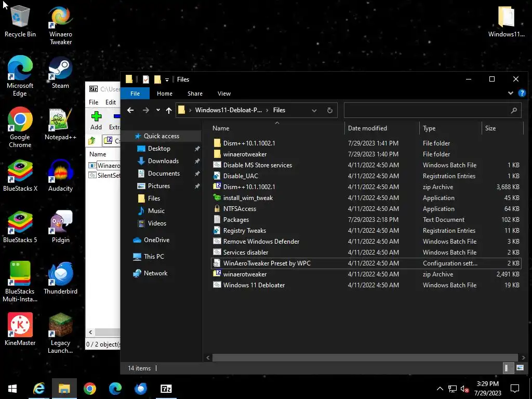Open the BlueStacks 5 desktop shortcut

20,228
